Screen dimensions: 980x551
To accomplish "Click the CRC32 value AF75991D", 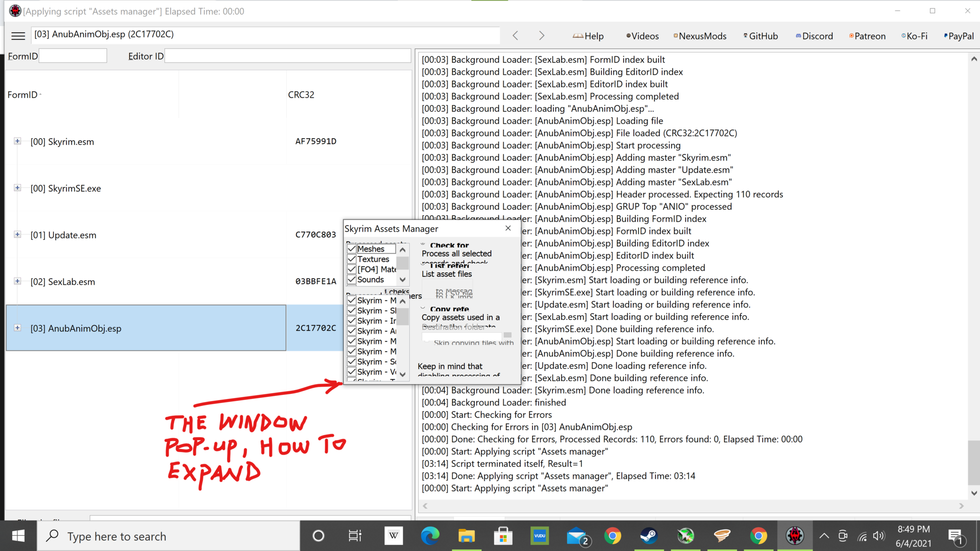I will [x=316, y=141].
